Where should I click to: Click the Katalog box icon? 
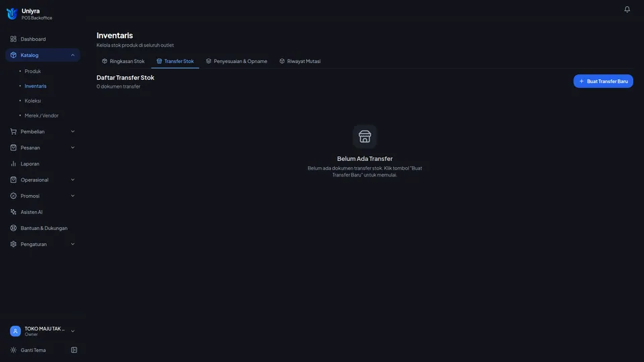point(13,55)
